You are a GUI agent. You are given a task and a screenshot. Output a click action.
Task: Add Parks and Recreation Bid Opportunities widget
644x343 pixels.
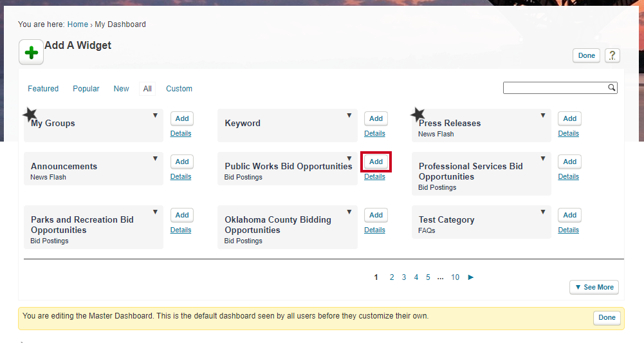pyautogui.click(x=182, y=215)
